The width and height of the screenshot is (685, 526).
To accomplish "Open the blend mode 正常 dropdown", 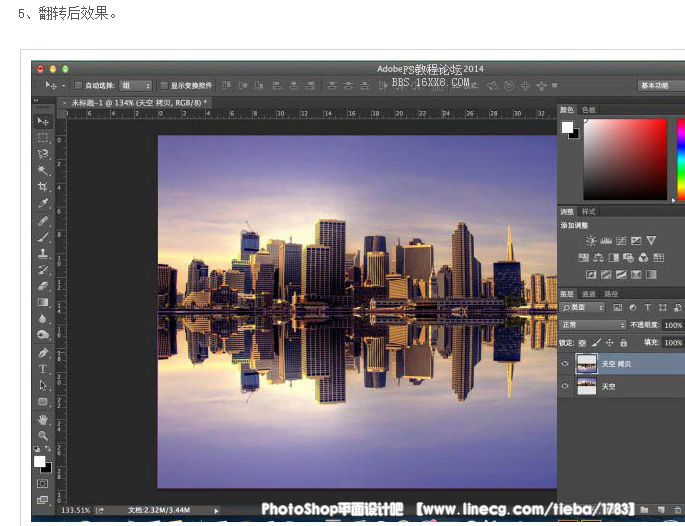I will tap(592, 325).
